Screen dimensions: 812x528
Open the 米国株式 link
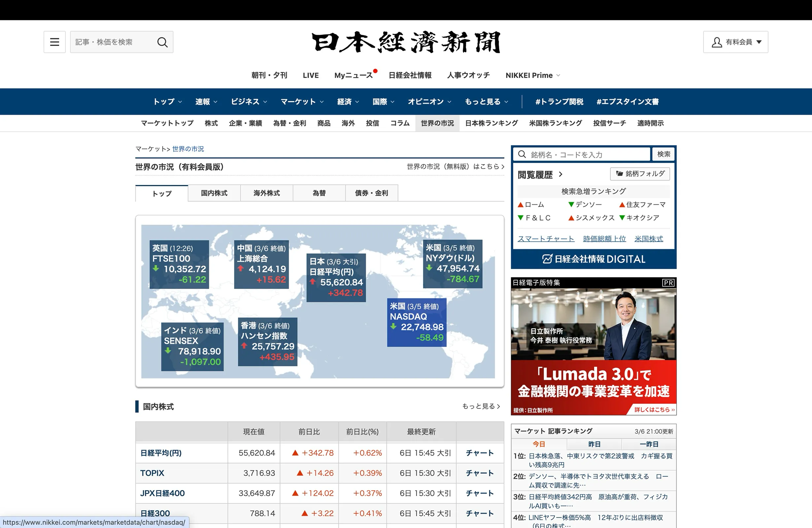tap(649, 239)
